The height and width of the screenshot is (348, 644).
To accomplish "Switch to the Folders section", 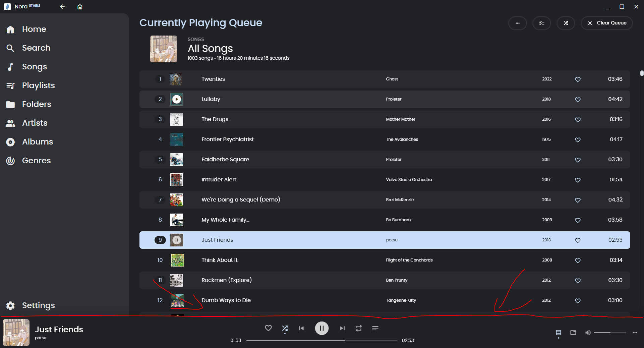I will tap(36, 104).
